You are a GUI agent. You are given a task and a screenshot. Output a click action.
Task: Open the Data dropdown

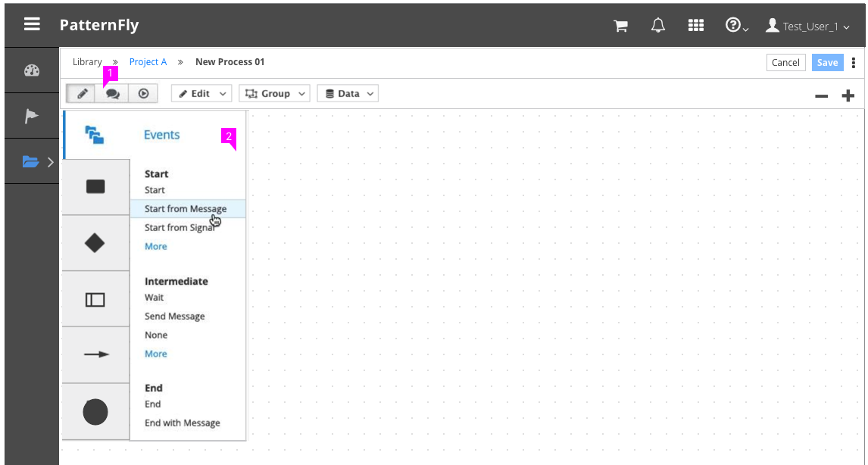pos(348,94)
